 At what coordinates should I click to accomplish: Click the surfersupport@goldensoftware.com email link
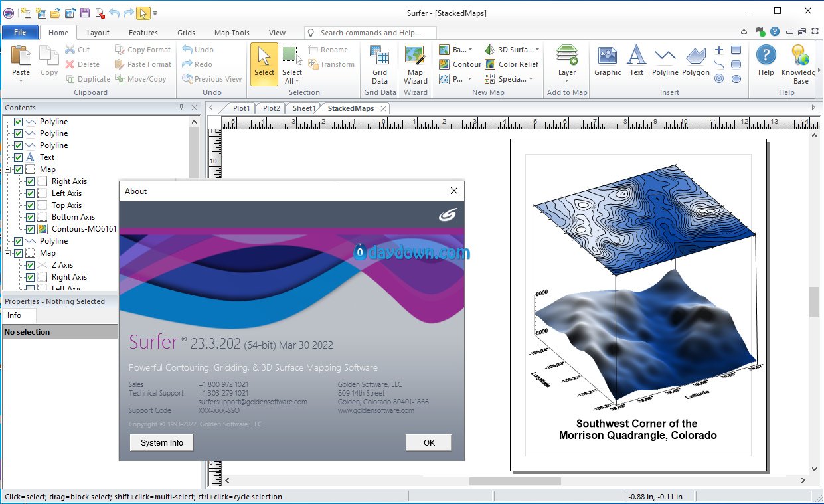pyautogui.click(x=253, y=402)
